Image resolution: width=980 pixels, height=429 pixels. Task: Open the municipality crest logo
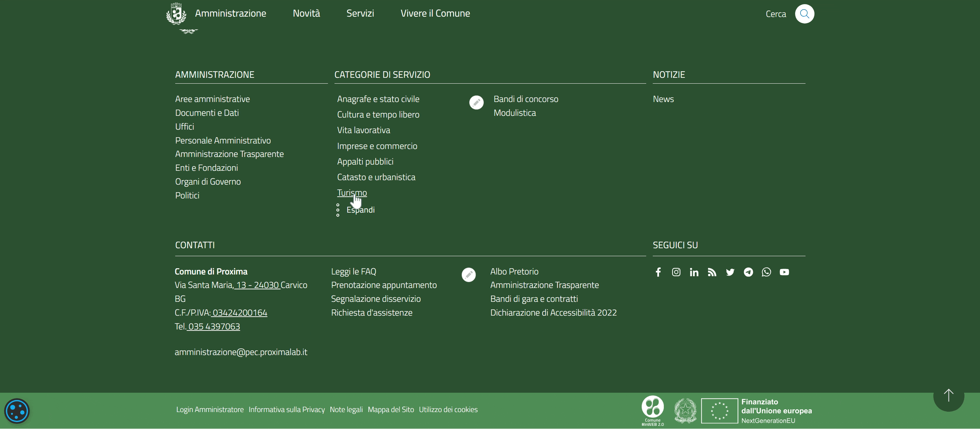tap(176, 14)
